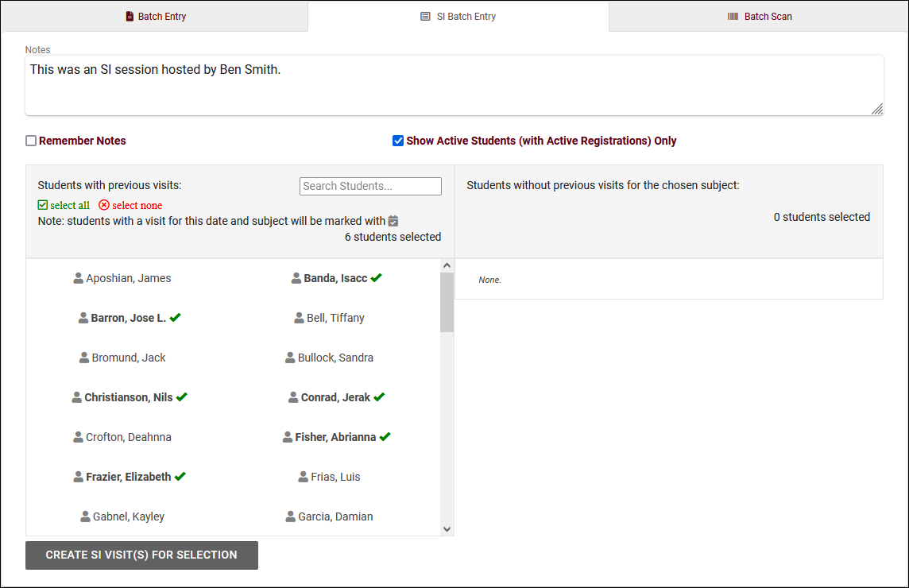The width and height of the screenshot is (909, 588).
Task: Switch to the Batch Entry tab
Action: tap(156, 17)
